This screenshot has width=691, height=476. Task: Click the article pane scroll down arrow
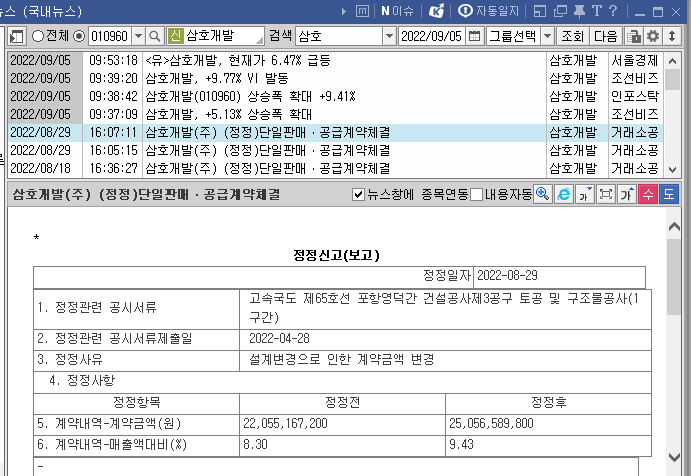tap(674, 457)
